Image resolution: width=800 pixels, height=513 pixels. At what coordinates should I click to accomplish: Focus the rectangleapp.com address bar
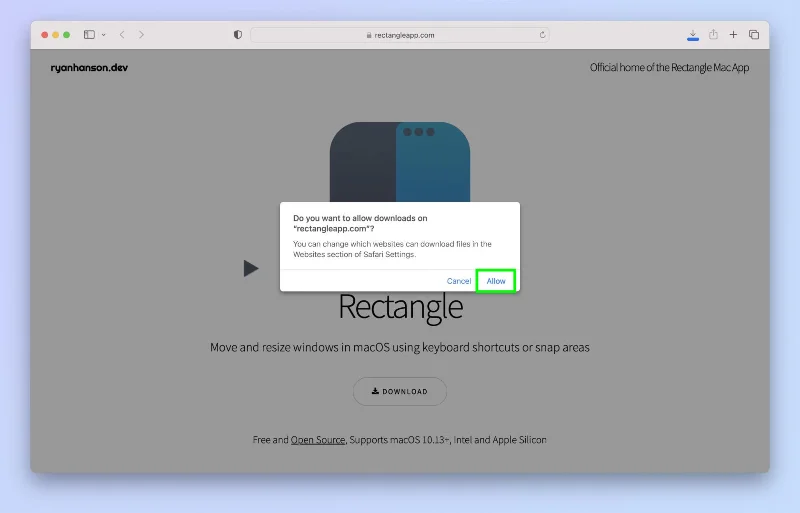399,35
